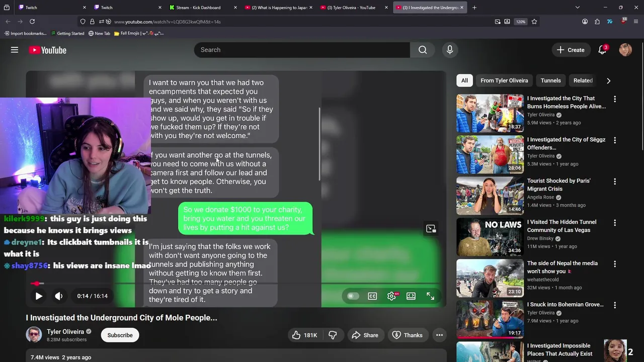Open zoom level 120% indicator
Viewport: 644px width, 362px height.
point(521,22)
